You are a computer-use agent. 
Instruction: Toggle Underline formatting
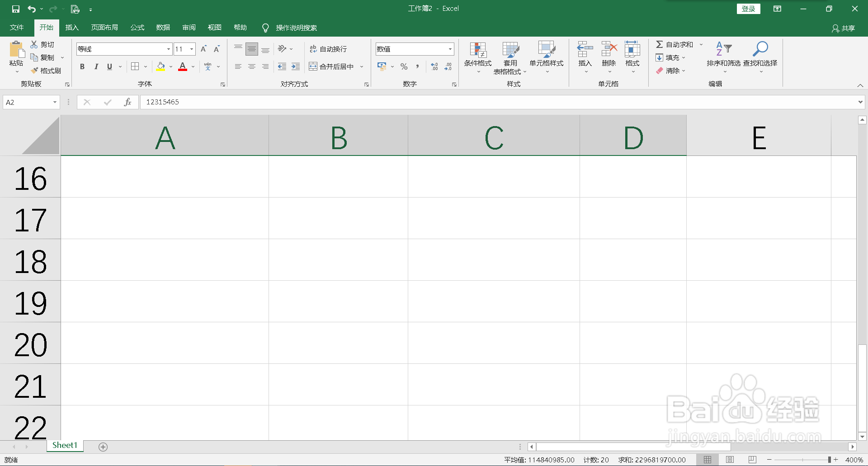[x=109, y=66]
